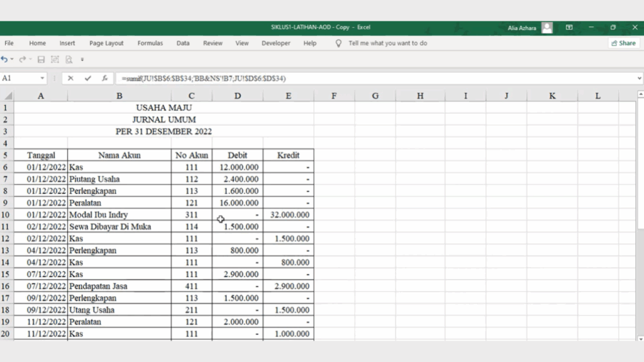Expand the Name Box dropdown

[43, 79]
